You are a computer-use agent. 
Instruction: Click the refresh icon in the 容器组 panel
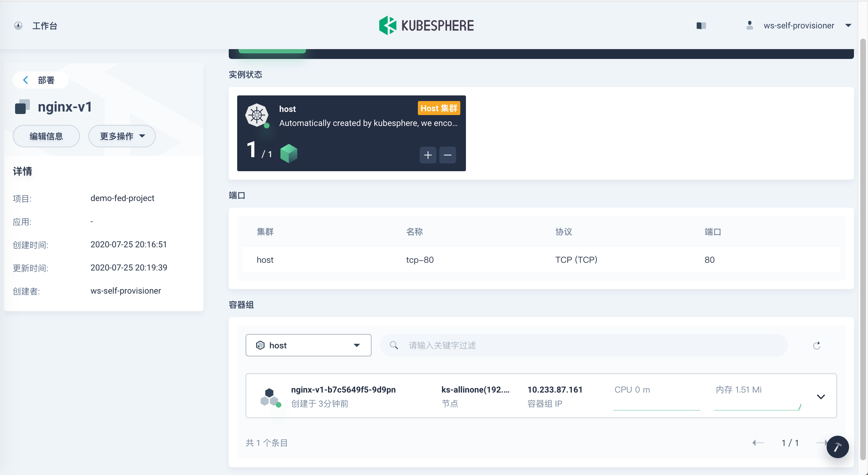pyautogui.click(x=817, y=345)
